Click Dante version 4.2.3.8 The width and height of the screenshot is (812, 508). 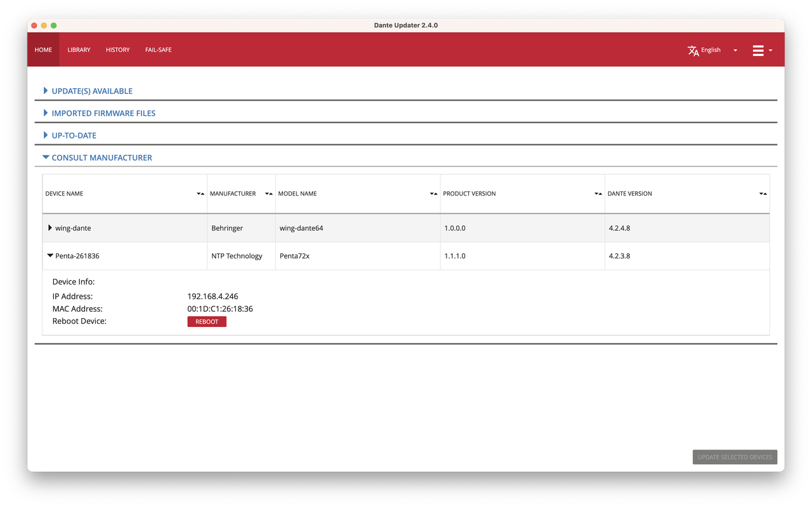click(619, 256)
